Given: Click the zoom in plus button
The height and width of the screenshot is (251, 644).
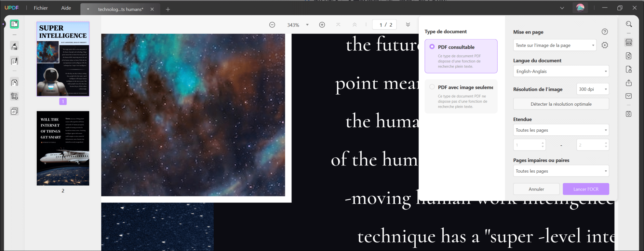Looking at the screenshot, I should [322, 25].
